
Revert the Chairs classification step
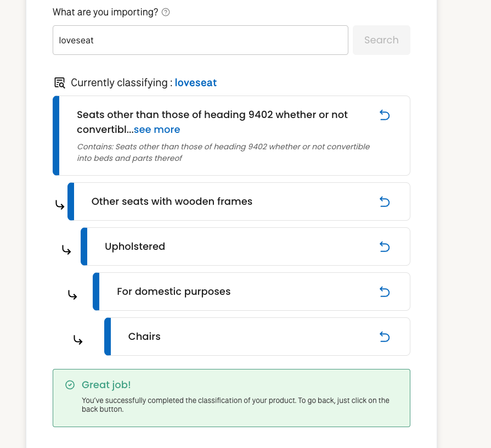point(385,337)
